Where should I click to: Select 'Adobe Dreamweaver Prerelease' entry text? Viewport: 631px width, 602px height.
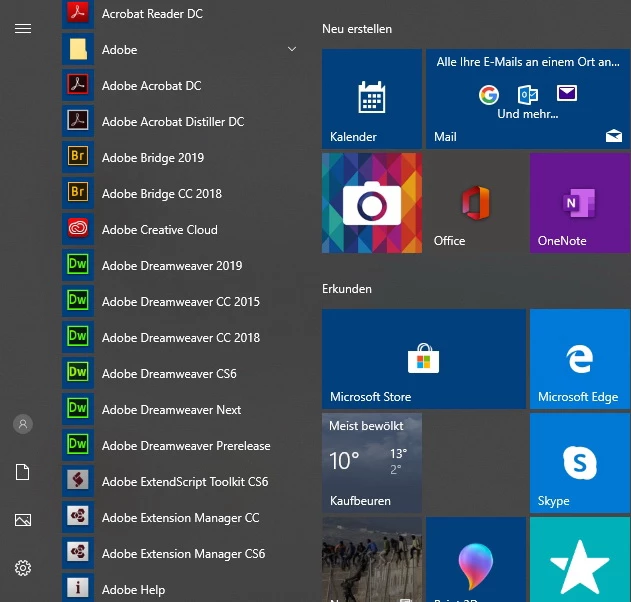pyautogui.click(x=186, y=446)
